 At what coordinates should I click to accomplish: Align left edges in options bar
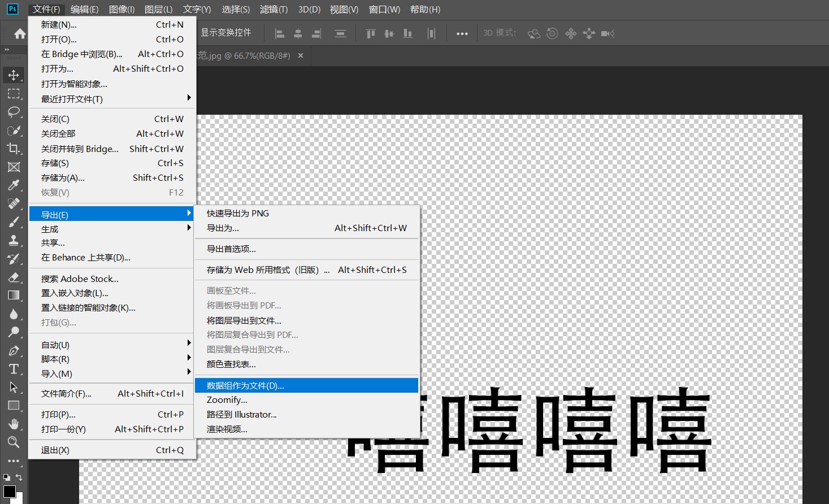279,34
